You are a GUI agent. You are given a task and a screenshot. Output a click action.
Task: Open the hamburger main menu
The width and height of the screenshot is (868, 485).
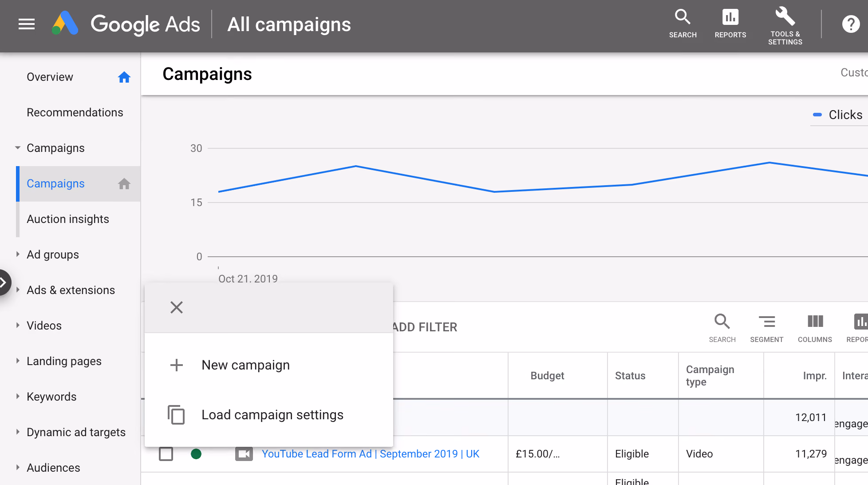(27, 24)
